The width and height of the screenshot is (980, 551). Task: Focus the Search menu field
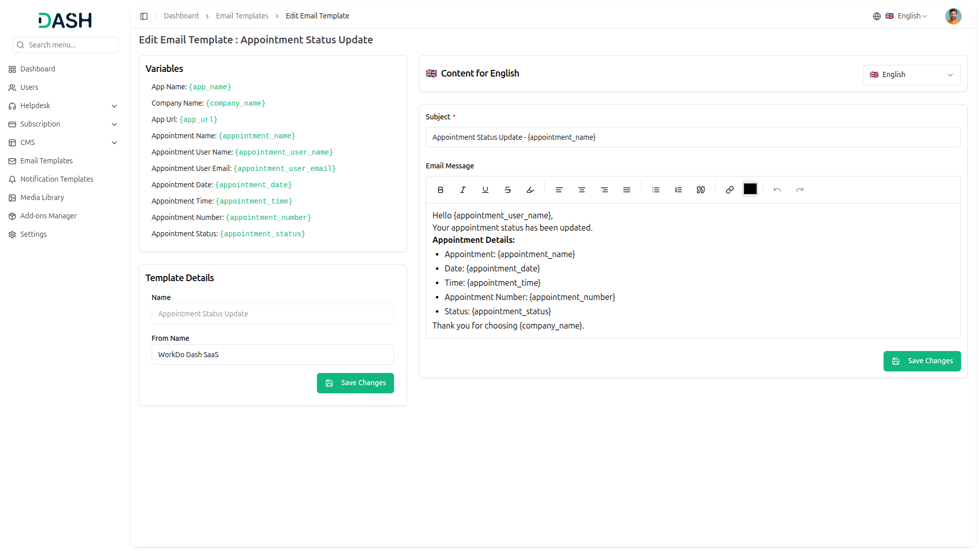pyautogui.click(x=65, y=45)
